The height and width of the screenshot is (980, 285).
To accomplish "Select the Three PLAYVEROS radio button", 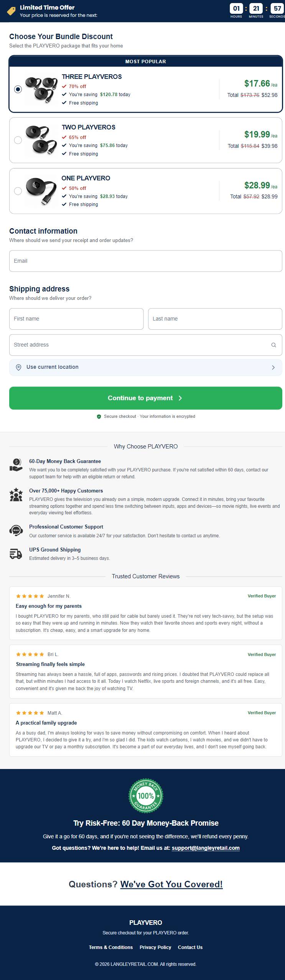I will (18, 89).
